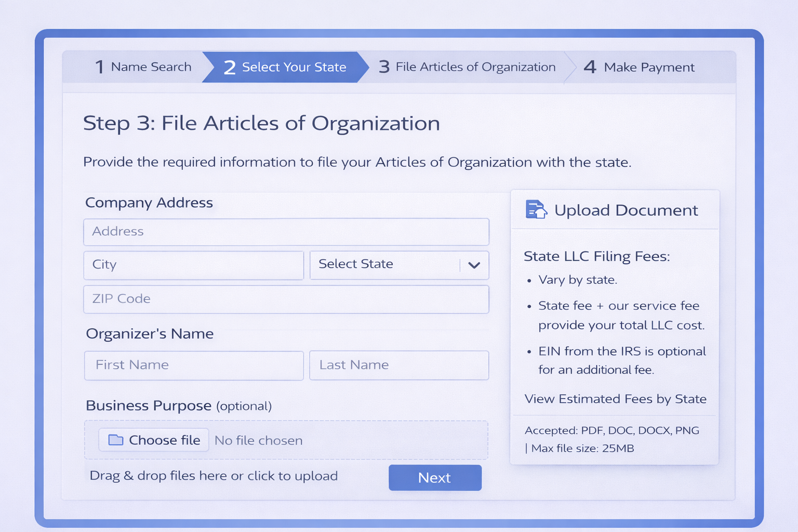Switch to the Name Search step tab
The image size is (798, 532).
(143, 66)
